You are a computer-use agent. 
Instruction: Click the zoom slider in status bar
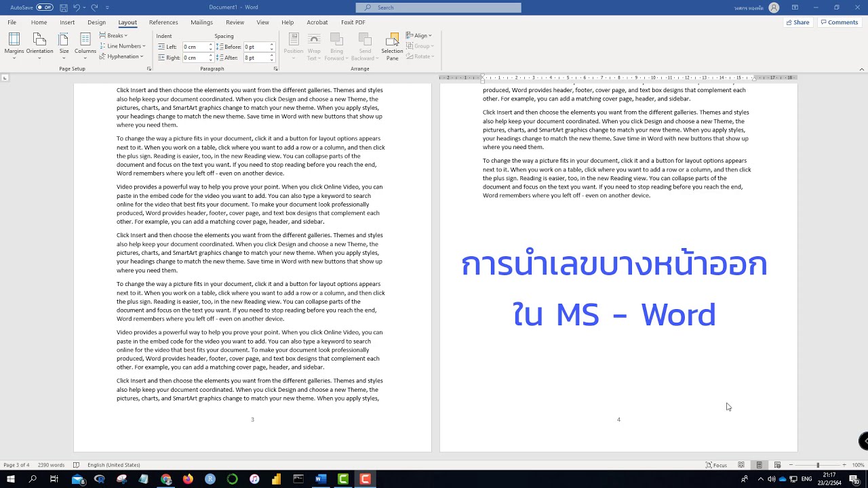click(818, 465)
